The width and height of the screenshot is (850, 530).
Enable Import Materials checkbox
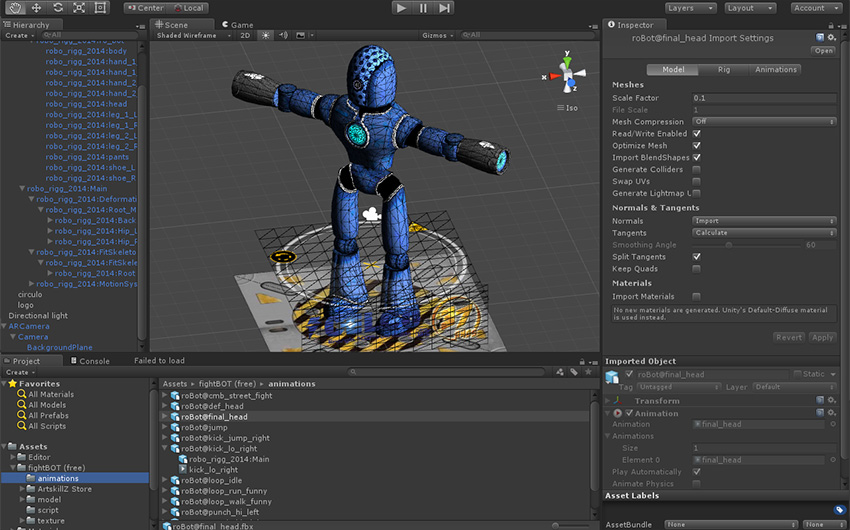(x=697, y=296)
